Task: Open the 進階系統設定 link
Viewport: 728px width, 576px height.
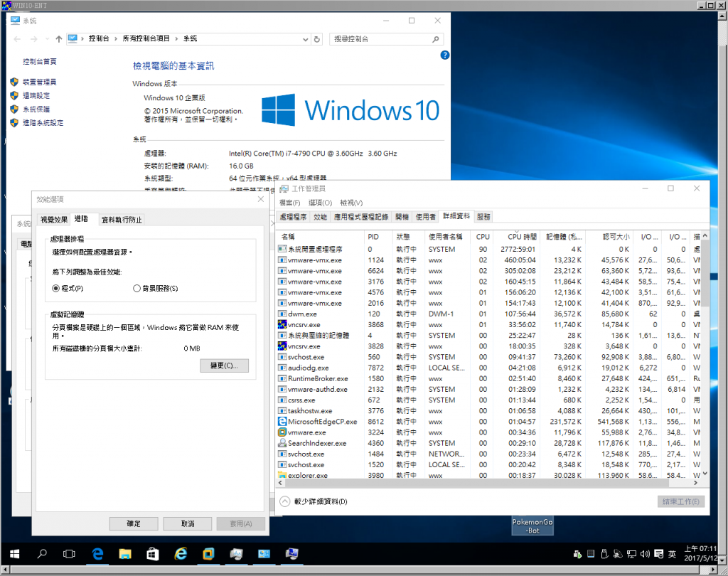Action: [43, 122]
